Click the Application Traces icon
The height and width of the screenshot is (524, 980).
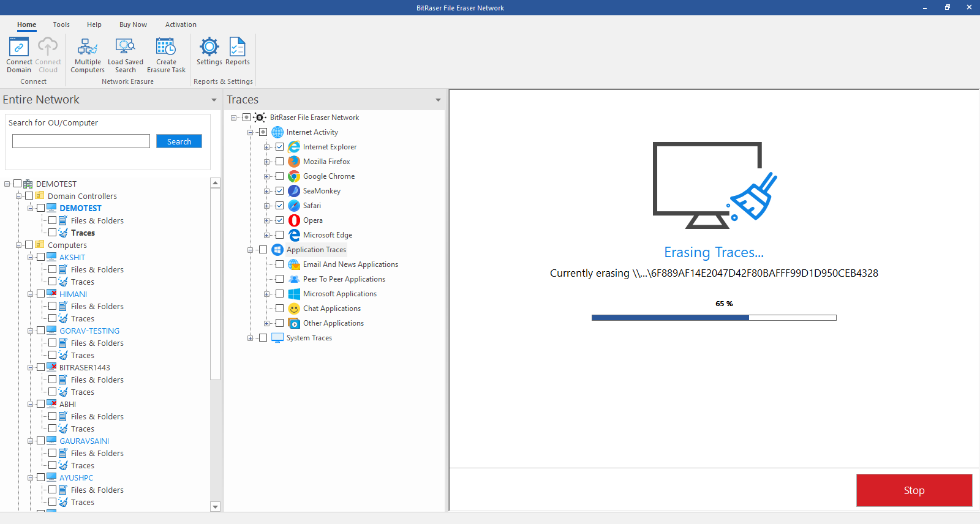tap(277, 250)
